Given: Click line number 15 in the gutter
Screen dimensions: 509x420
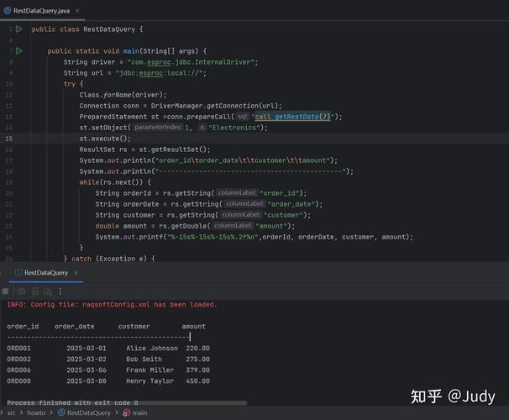Looking at the screenshot, I should click(x=8, y=139).
